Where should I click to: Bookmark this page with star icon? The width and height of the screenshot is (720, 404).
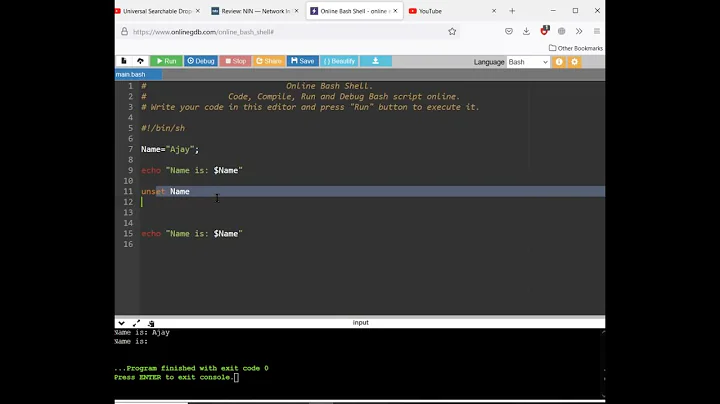click(x=452, y=31)
